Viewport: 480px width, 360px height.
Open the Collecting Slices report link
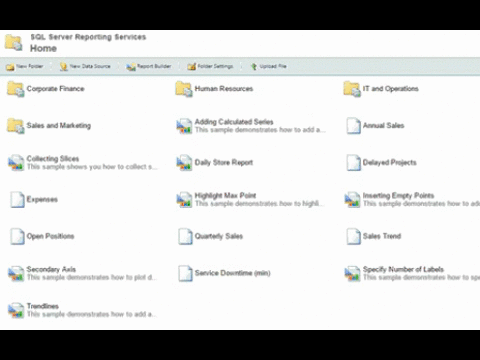(53, 159)
